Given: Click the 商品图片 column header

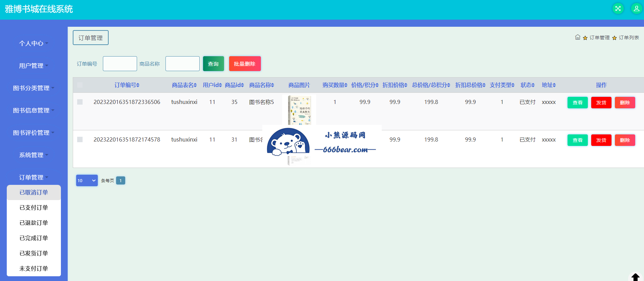Looking at the screenshot, I should pyautogui.click(x=299, y=85).
